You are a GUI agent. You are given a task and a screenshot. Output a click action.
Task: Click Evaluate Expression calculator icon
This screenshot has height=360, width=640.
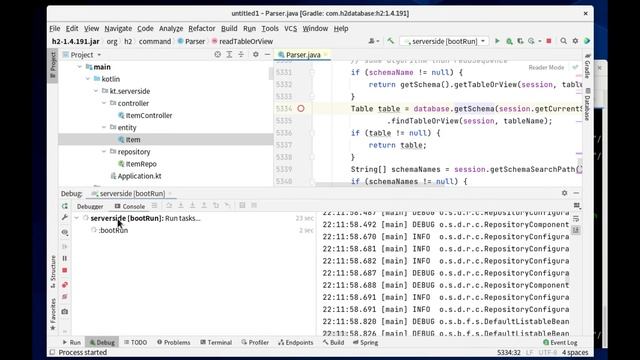point(242,206)
